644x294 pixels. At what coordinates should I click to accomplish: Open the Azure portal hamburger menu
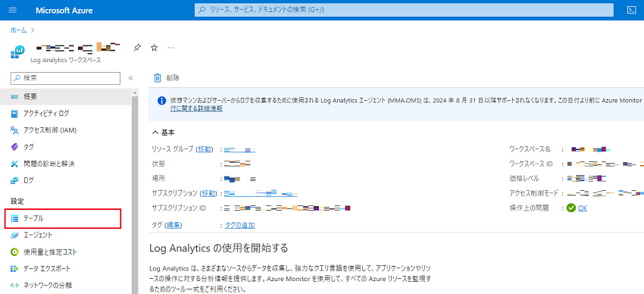[13, 11]
